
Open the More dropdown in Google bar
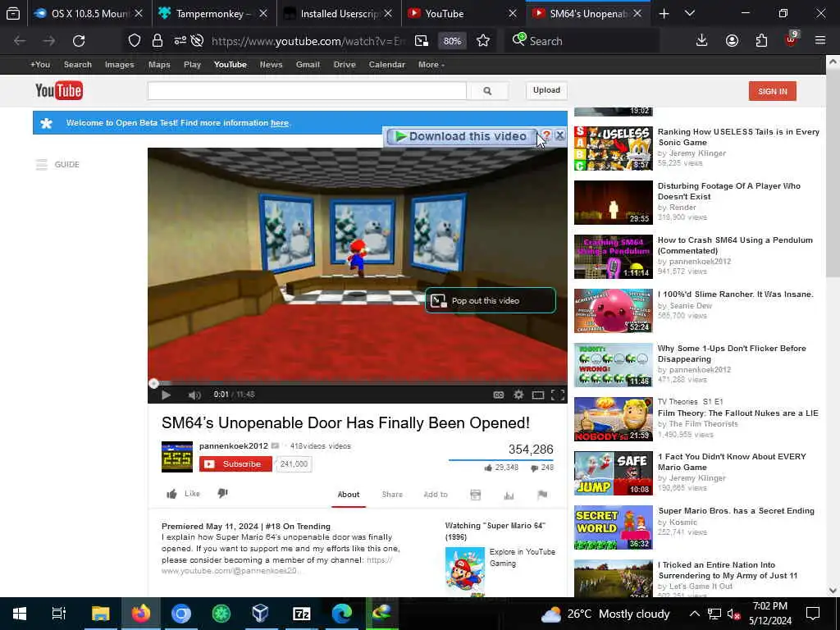pyautogui.click(x=431, y=64)
